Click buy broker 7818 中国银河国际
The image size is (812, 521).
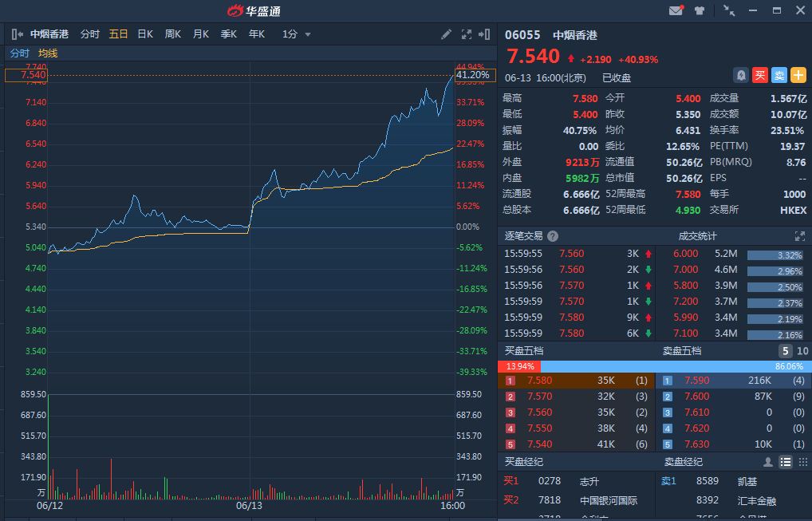pos(577,500)
